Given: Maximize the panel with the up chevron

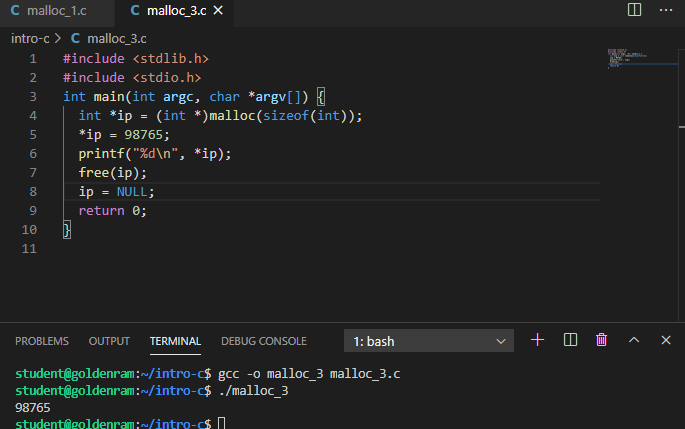Looking at the screenshot, I should (x=634, y=340).
